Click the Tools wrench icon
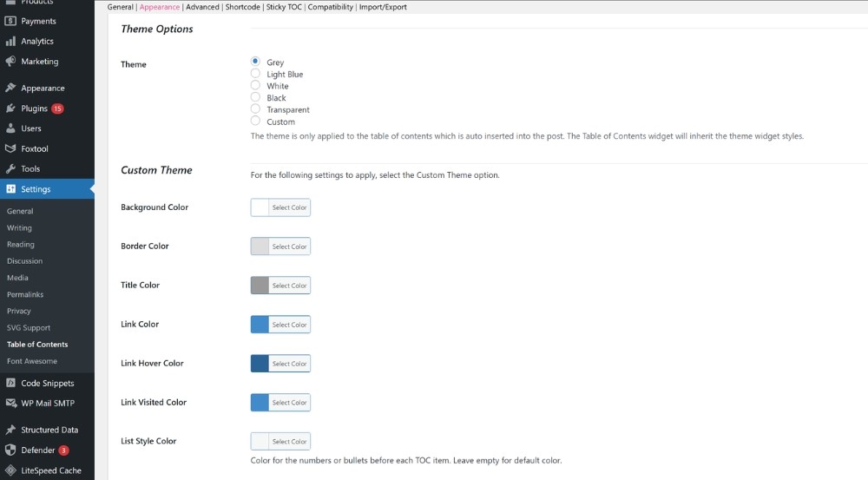The height and width of the screenshot is (480, 868). pos(10,169)
